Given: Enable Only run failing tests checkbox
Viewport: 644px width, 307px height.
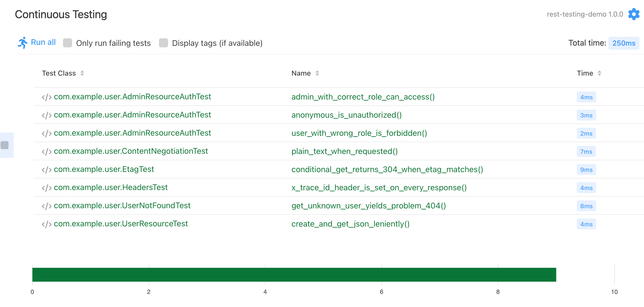Looking at the screenshot, I should point(68,43).
